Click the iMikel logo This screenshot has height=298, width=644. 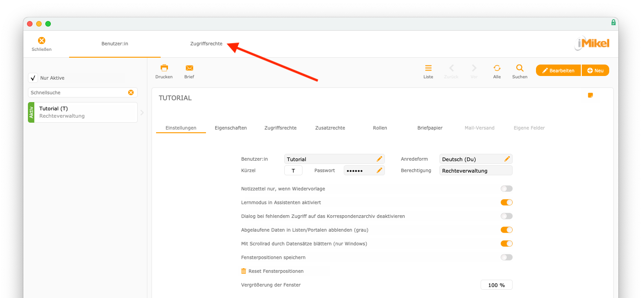click(x=592, y=43)
